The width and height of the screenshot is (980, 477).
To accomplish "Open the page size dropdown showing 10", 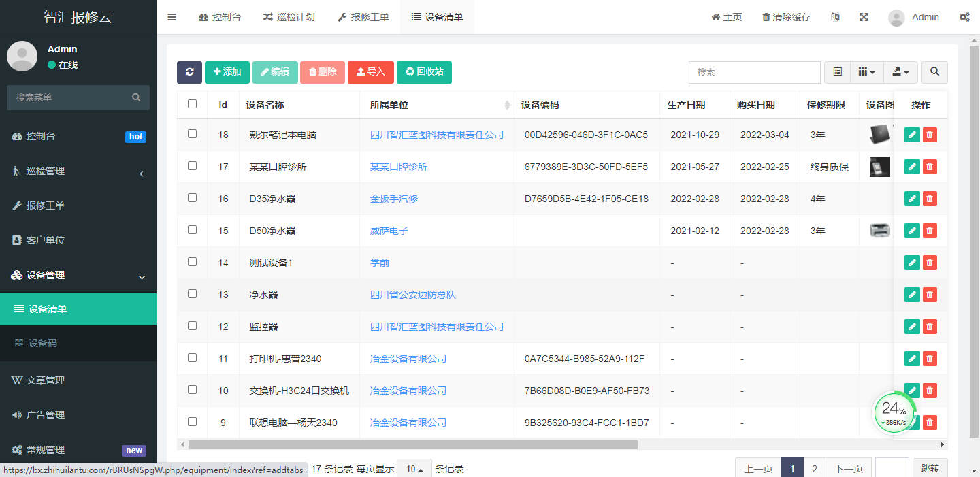I will [414, 468].
